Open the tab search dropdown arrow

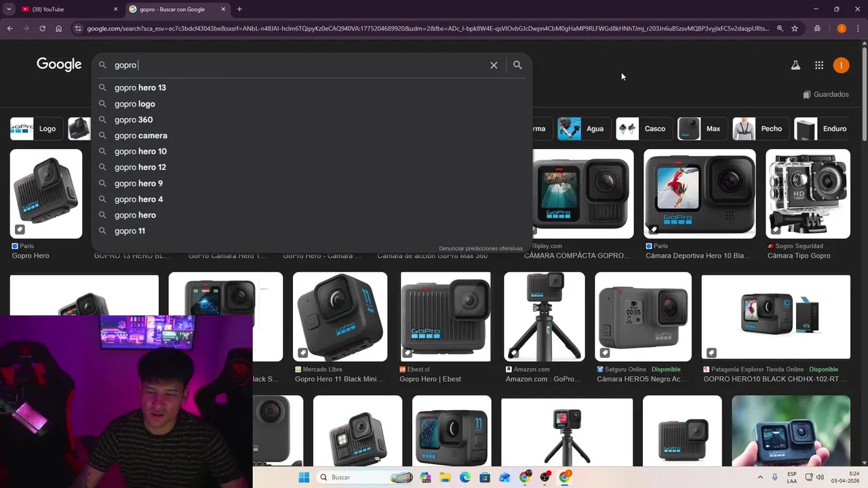(9, 9)
